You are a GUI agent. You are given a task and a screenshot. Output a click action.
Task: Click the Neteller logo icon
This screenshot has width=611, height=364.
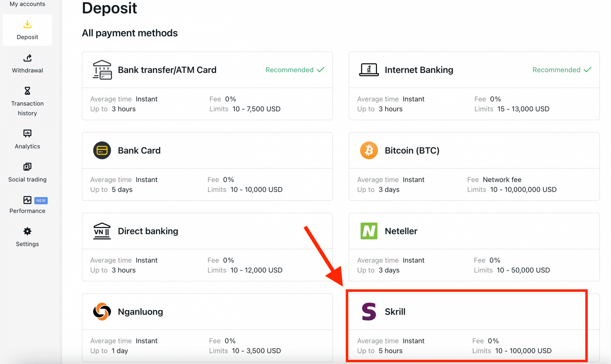point(369,231)
